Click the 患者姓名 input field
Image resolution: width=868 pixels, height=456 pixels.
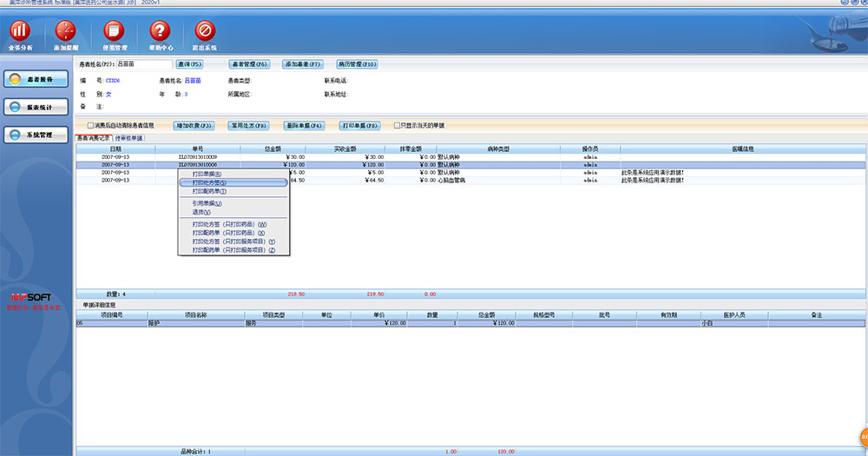pos(144,64)
